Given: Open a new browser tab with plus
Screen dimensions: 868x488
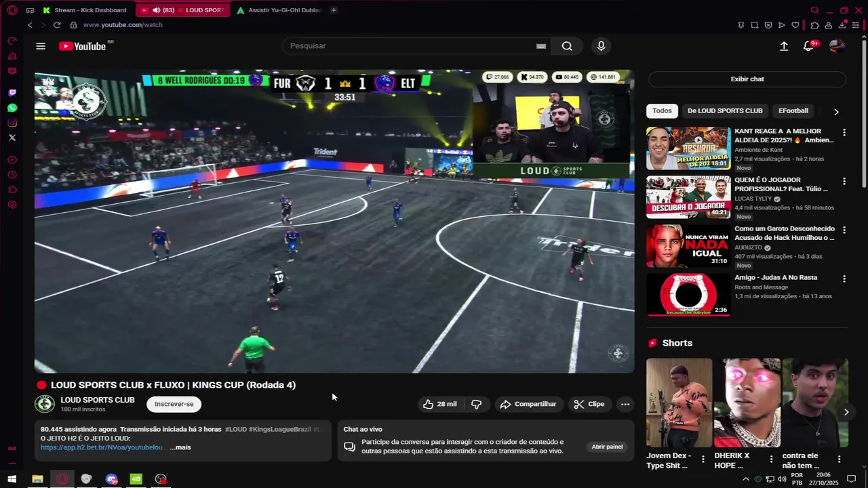Looking at the screenshot, I should (334, 10).
